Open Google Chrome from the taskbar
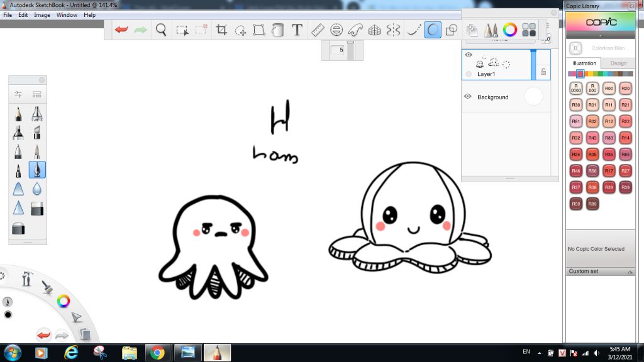The height and width of the screenshot is (362, 644). click(x=157, y=353)
